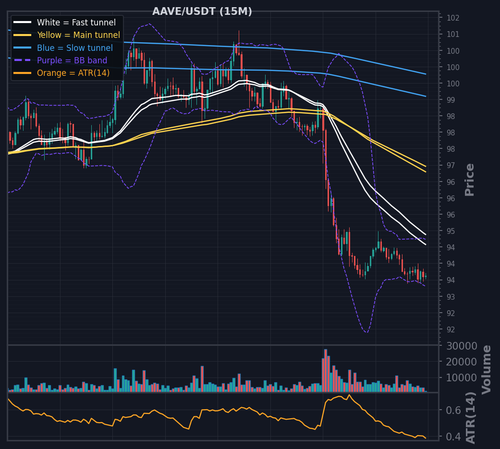This screenshot has width=500, height=449.
Task: Click the yellow line sample in the legend
Action: coord(22,35)
